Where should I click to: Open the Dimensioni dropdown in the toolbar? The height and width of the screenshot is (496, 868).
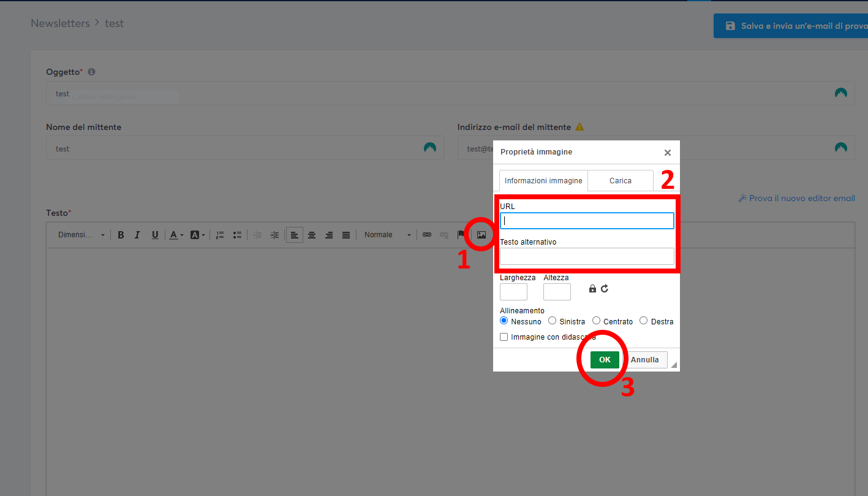[80, 234]
